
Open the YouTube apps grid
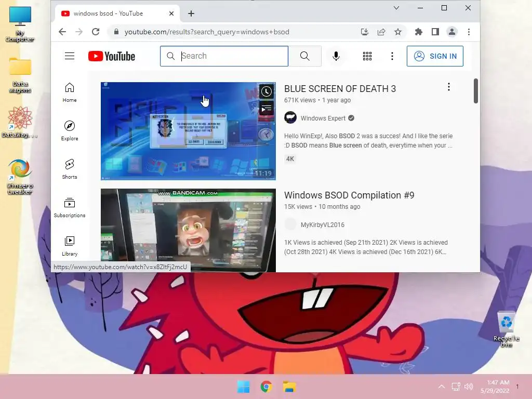[x=367, y=56]
